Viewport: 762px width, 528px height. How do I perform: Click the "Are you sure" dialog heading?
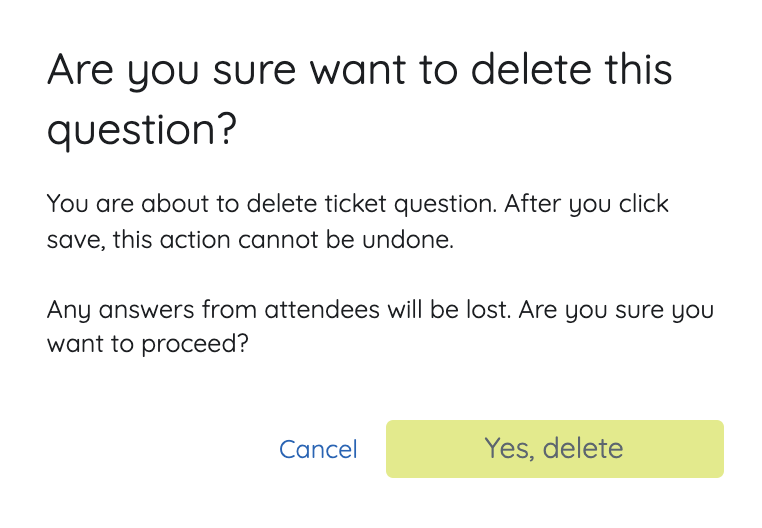(x=359, y=99)
